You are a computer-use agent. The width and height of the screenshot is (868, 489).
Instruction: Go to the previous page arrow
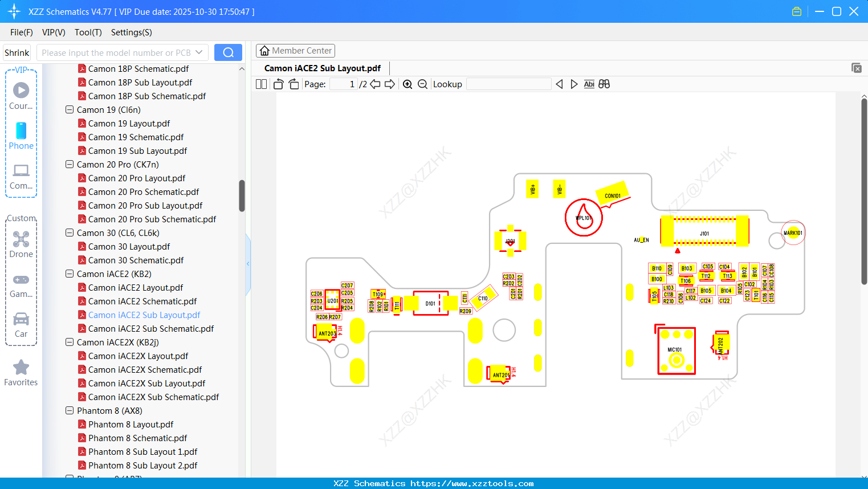click(x=375, y=84)
